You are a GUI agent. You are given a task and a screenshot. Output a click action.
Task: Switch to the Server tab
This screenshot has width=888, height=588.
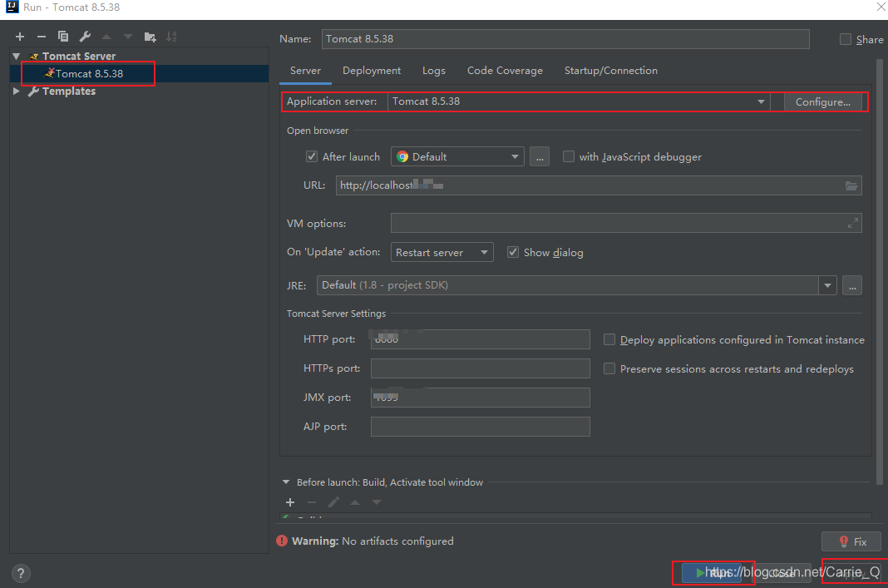305,71
